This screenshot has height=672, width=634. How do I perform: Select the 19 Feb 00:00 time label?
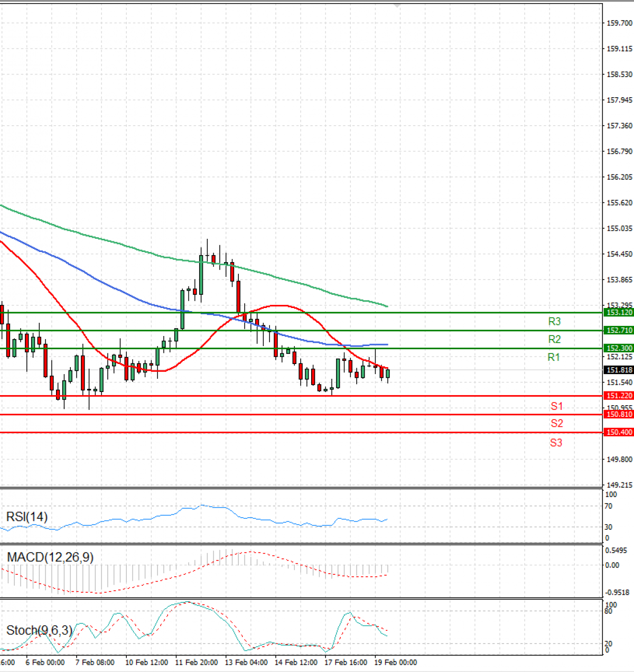tap(396, 662)
